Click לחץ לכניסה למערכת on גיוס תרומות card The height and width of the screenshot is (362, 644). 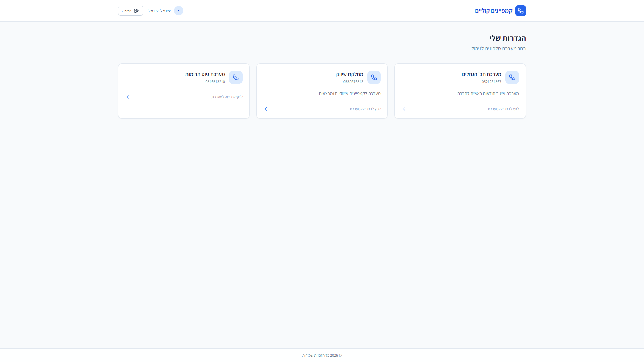click(227, 97)
